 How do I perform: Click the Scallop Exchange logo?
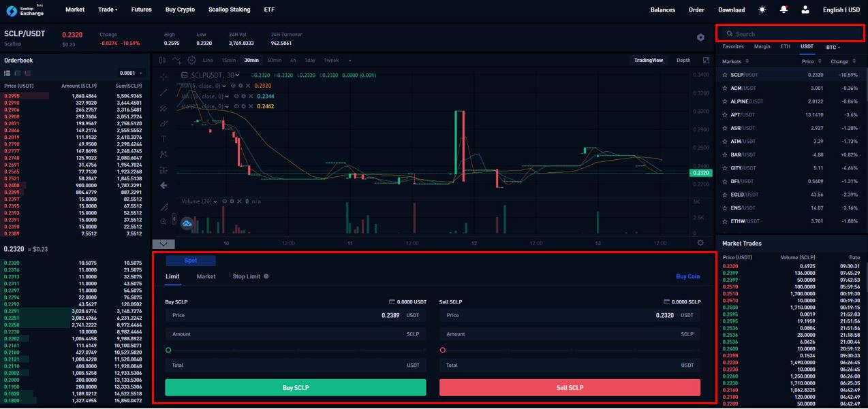[25, 10]
